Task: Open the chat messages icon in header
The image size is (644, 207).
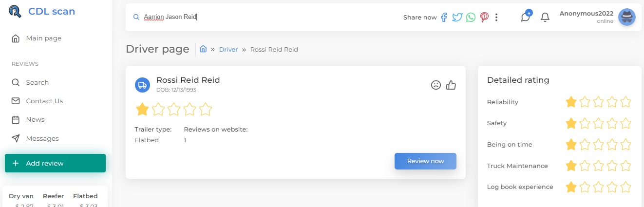Action: (525, 17)
